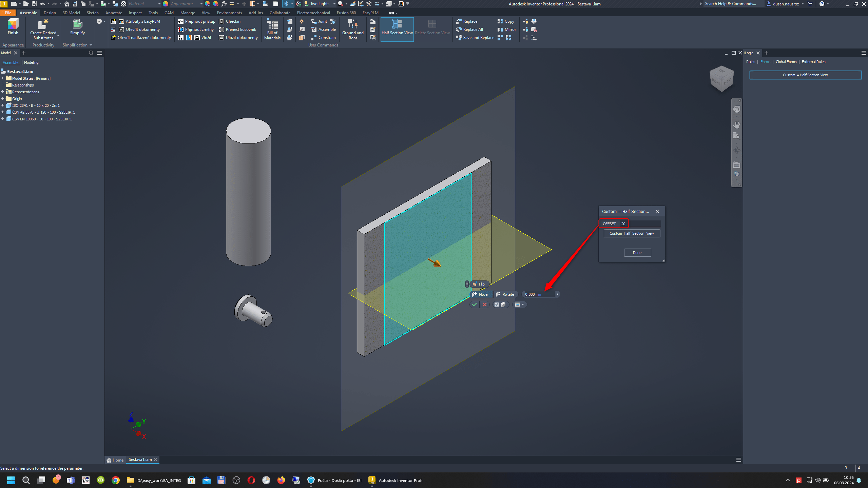Activate the Half Section View tool
This screenshot has width=868, height=488.
coord(397,29)
